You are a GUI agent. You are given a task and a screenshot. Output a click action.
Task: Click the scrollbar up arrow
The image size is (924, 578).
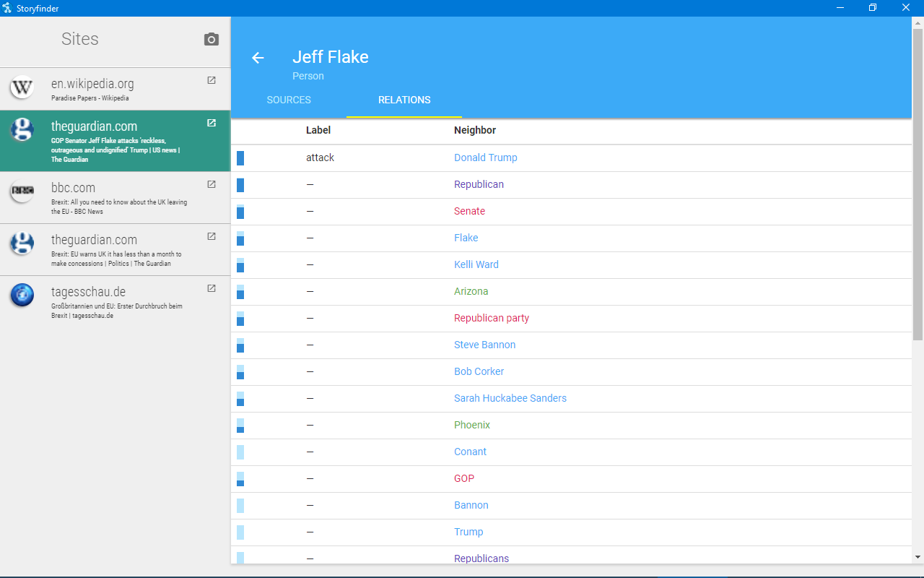point(918,23)
